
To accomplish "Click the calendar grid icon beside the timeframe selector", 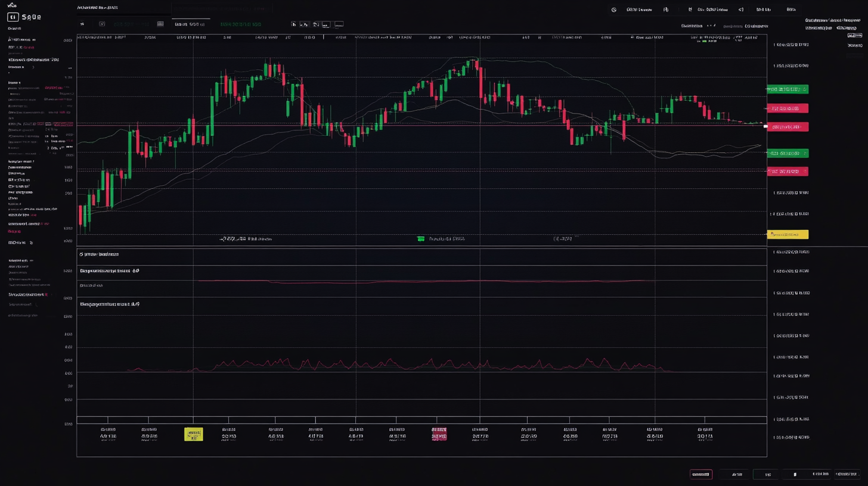I will pyautogui.click(x=160, y=24).
